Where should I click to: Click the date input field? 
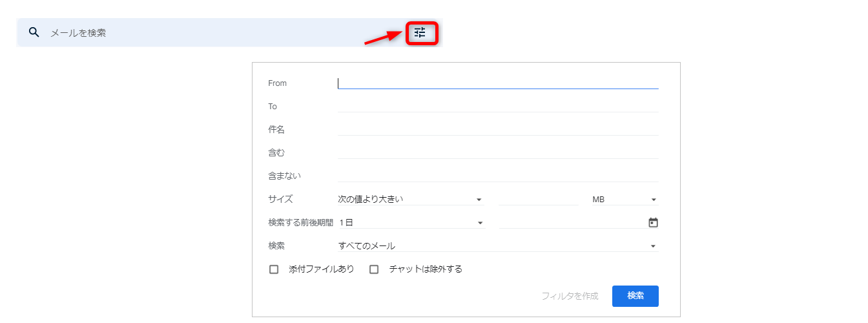(x=570, y=223)
